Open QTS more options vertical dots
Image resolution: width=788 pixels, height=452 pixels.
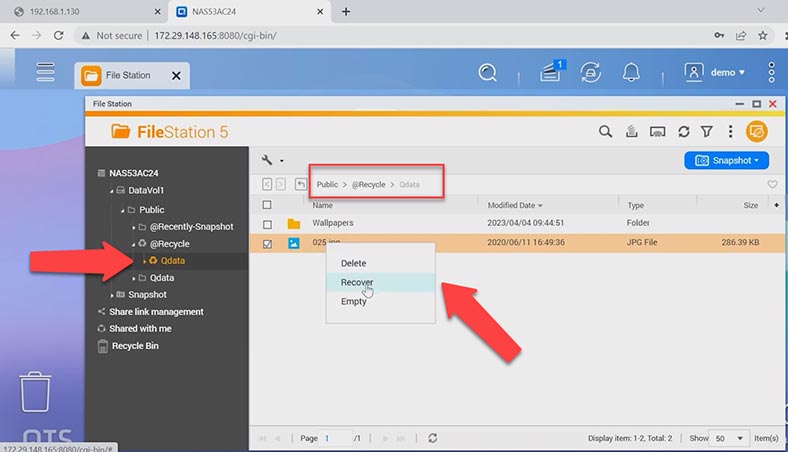(771, 72)
